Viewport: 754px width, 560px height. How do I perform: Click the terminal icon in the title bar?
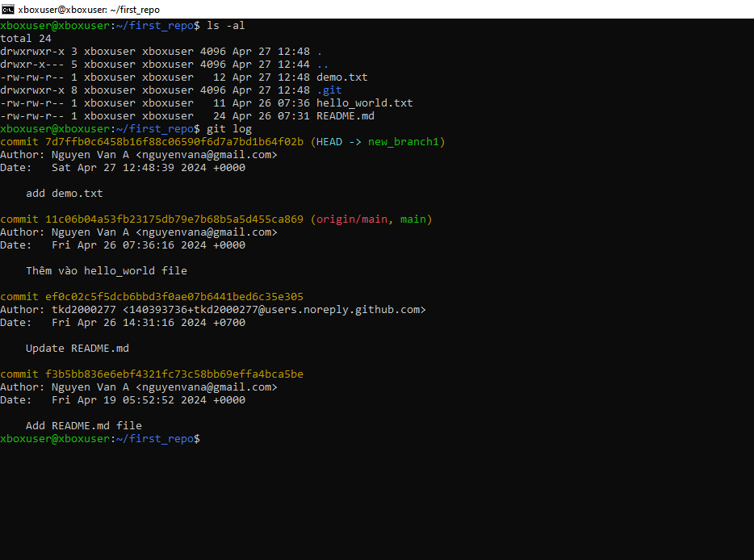pos(9,10)
